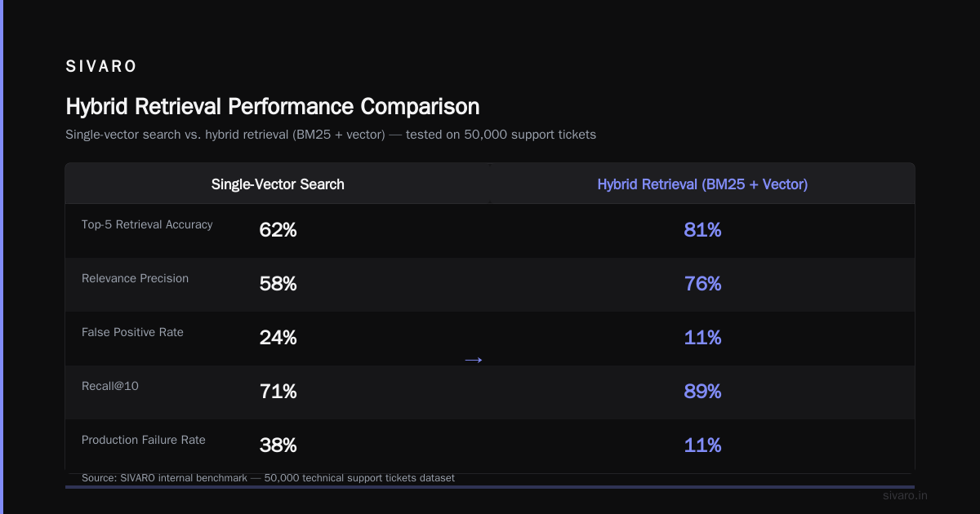Screen dimensions: 980x514
Task: Click the SIVARO logo text
Action: pos(101,67)
